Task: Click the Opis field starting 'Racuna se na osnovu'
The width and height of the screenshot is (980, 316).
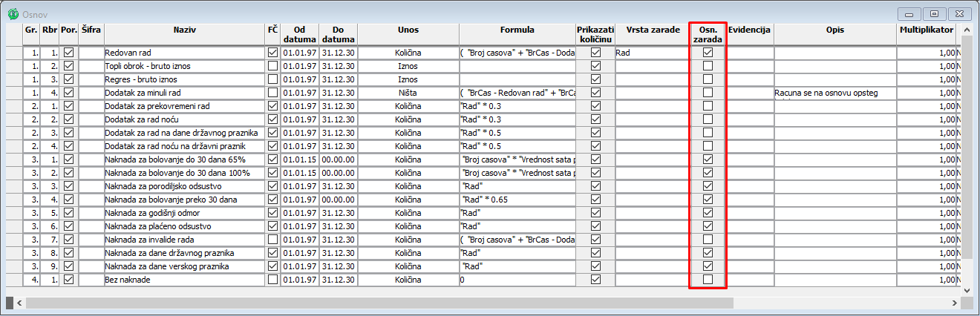Action: point(834,93)
